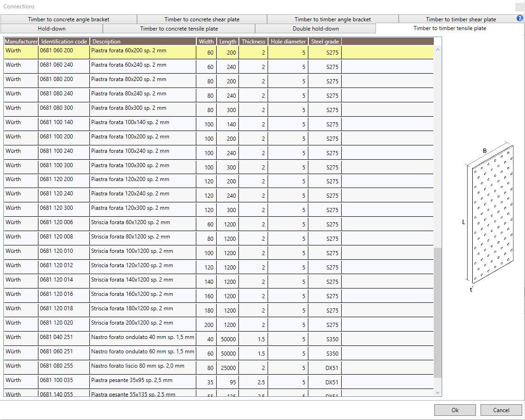Screen dimensions: 525x420
Task: Click the Hole diameter column header
Action: coord(288,42)
